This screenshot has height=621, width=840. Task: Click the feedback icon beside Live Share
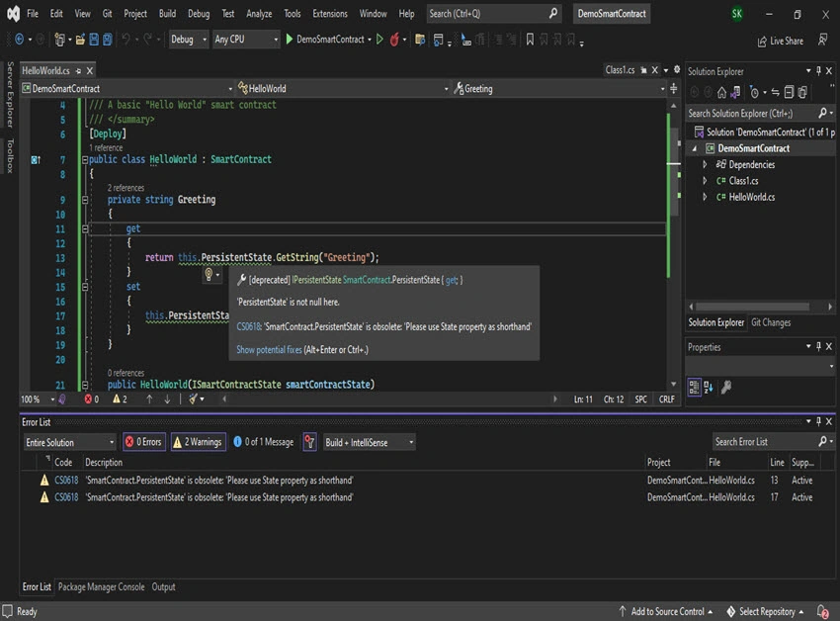(x=822, y=40)
